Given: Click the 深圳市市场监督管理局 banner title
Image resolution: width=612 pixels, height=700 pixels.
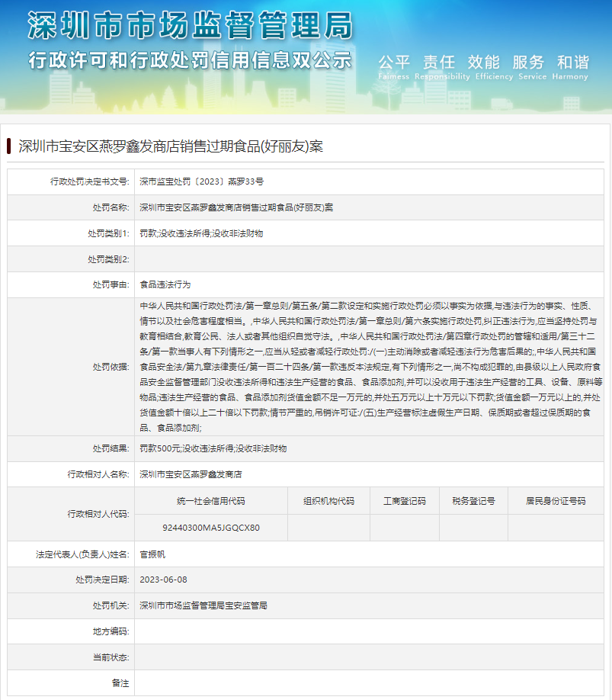Looking at the screenshot, I should tap(191, 25).
